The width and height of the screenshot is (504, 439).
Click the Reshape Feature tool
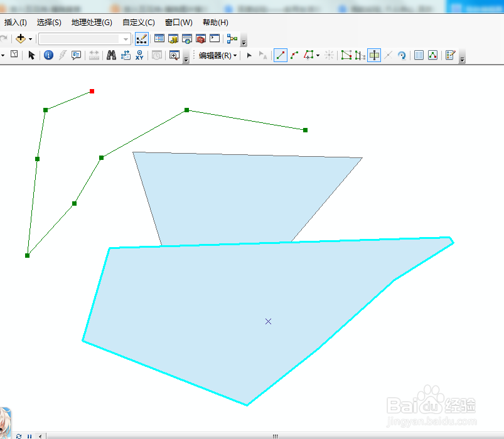[x=360, y=55]
